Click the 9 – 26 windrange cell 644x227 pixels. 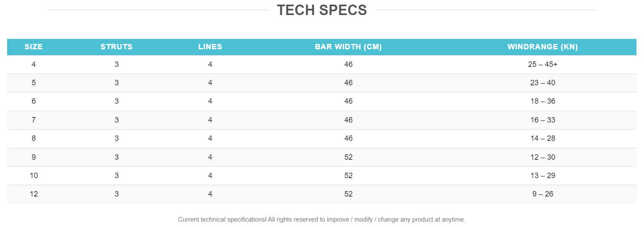point(542,194)
